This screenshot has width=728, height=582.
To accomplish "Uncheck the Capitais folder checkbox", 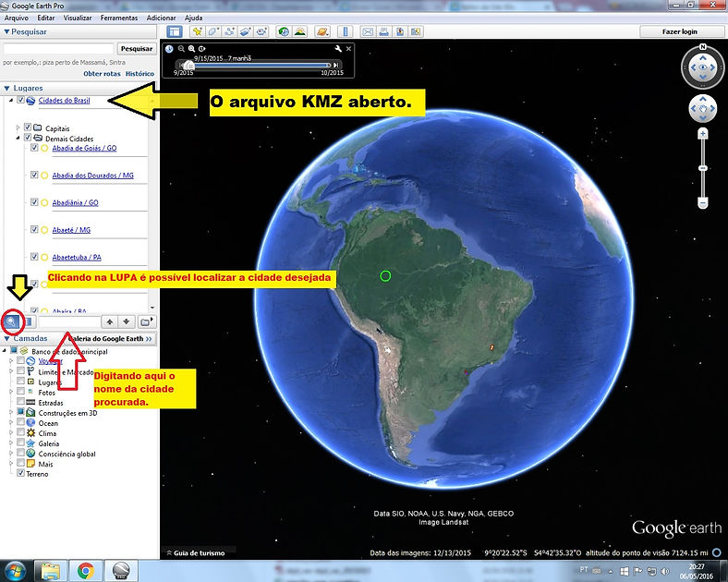I will pos(28,127).
